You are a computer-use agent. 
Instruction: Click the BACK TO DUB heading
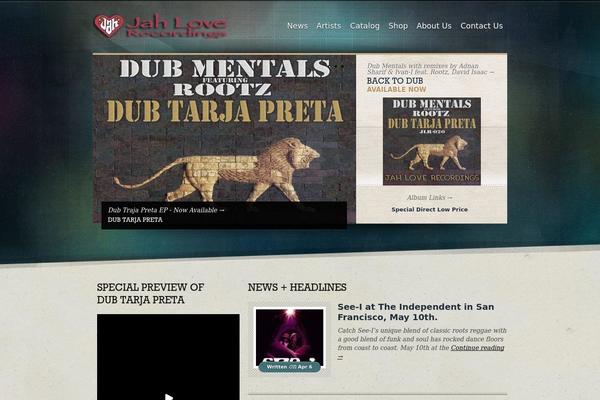pyautogui.click(x=395, y=81)
